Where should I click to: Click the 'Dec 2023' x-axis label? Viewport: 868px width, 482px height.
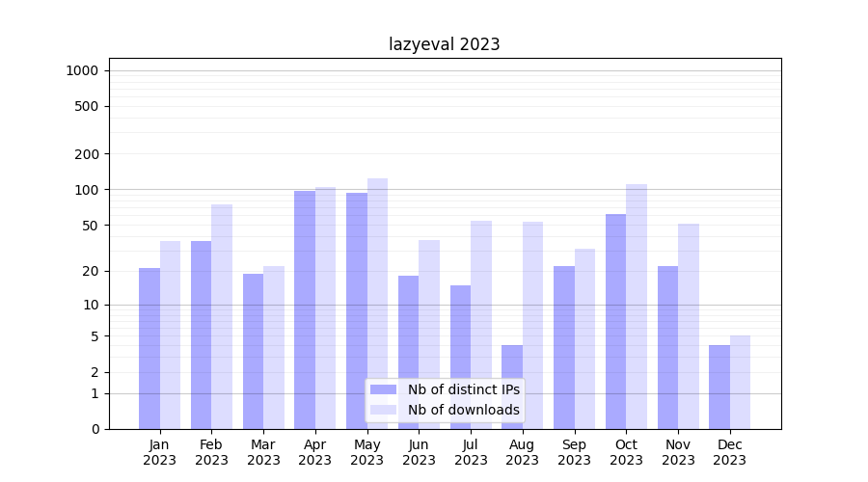(730, 452)
